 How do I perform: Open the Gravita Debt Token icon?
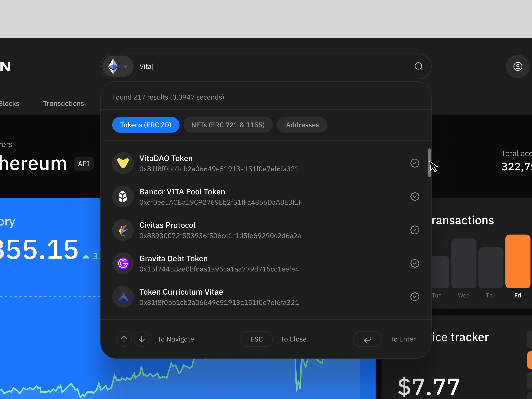point(123,263)
